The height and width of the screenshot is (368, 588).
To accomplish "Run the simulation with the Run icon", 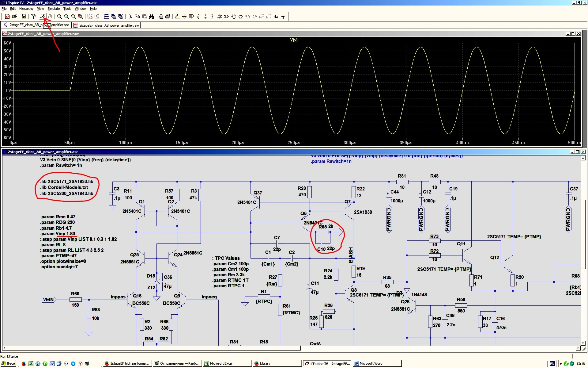I will [43, 16].
